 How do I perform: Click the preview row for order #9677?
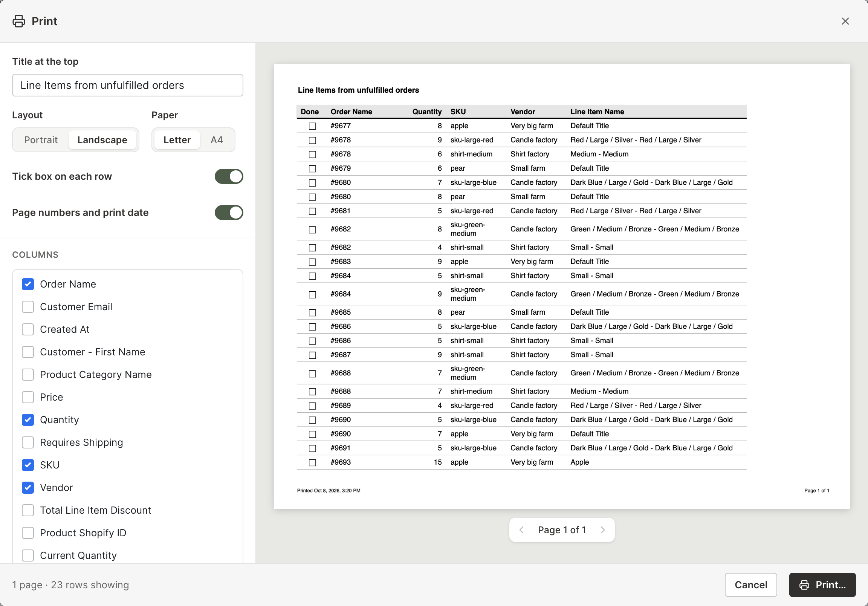pyautogui.click(x=521, y=125)
